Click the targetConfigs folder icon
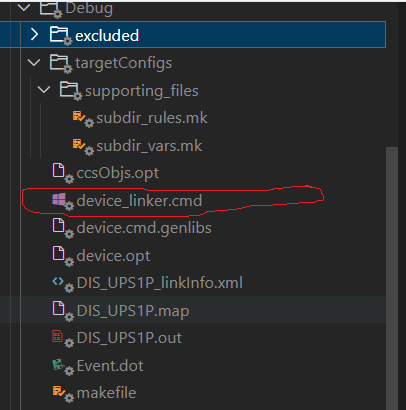 (60, 63)
